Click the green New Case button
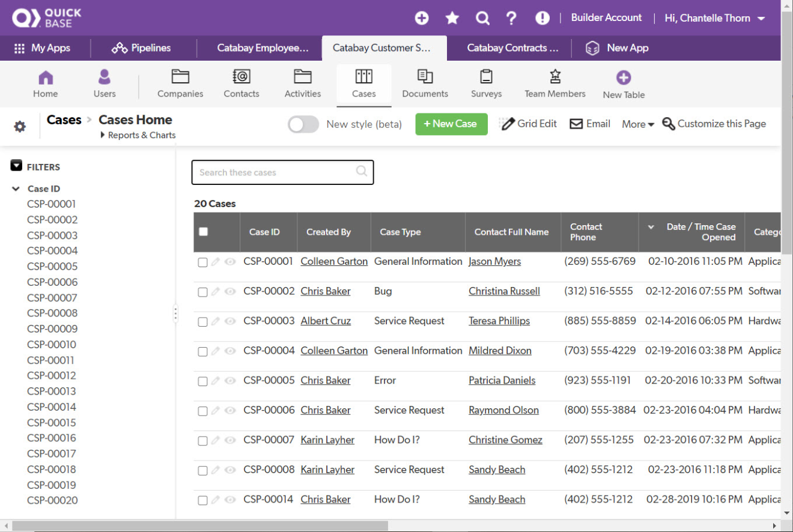The image size is (793, 532). coord(451,124)
